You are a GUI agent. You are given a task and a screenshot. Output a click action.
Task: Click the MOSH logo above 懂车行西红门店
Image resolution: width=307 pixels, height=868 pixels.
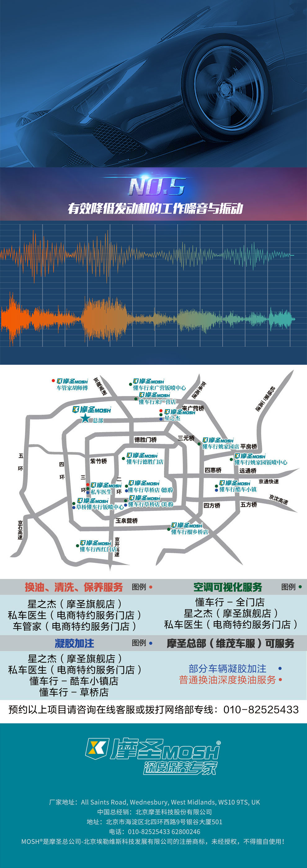[95, 543]
